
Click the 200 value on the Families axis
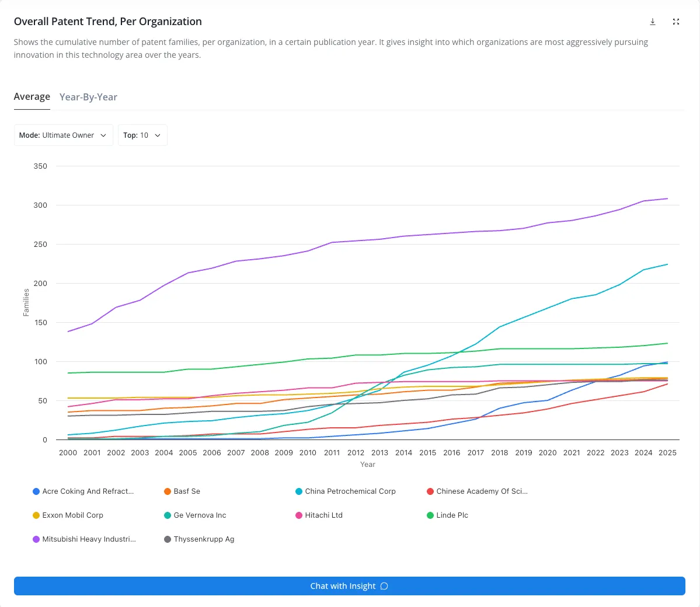(40, 284)
